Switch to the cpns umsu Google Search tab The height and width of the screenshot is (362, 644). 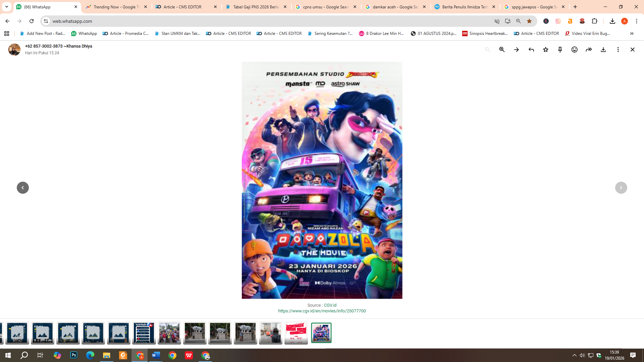pyautogui.click(x=326, y=7)
